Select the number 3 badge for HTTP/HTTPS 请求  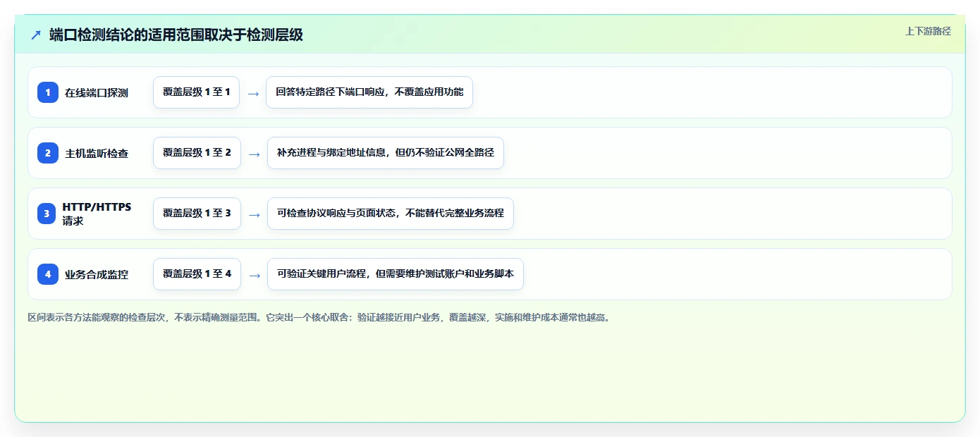coord(47,214)
